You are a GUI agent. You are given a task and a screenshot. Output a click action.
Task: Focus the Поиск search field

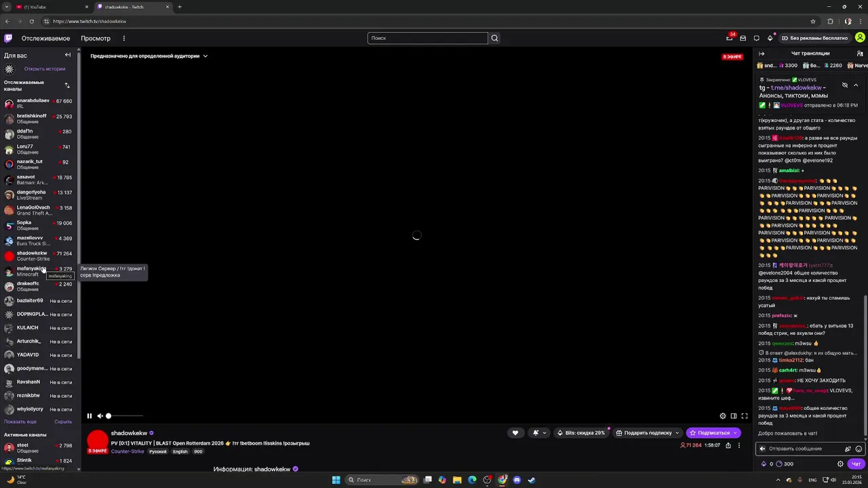tap(428, 38)
